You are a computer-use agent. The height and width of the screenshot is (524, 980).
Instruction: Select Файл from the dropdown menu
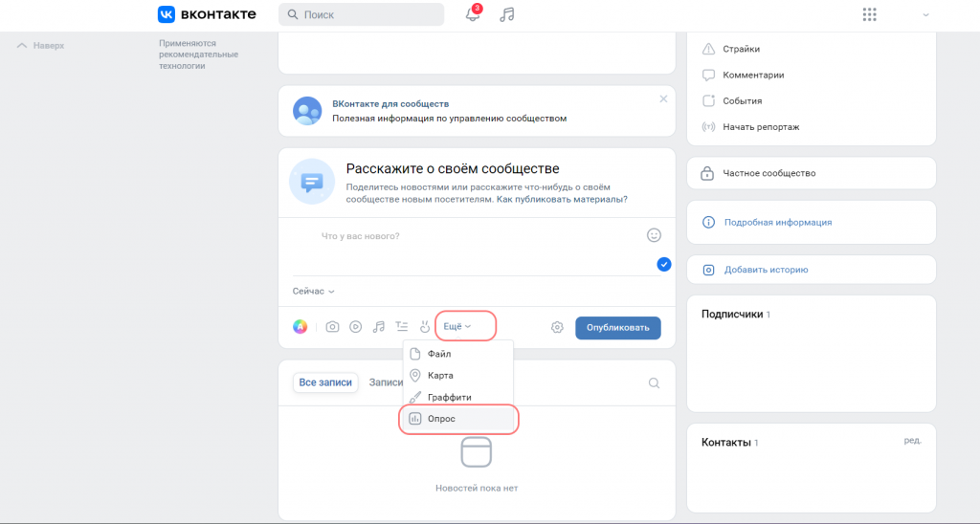point(458,354)
